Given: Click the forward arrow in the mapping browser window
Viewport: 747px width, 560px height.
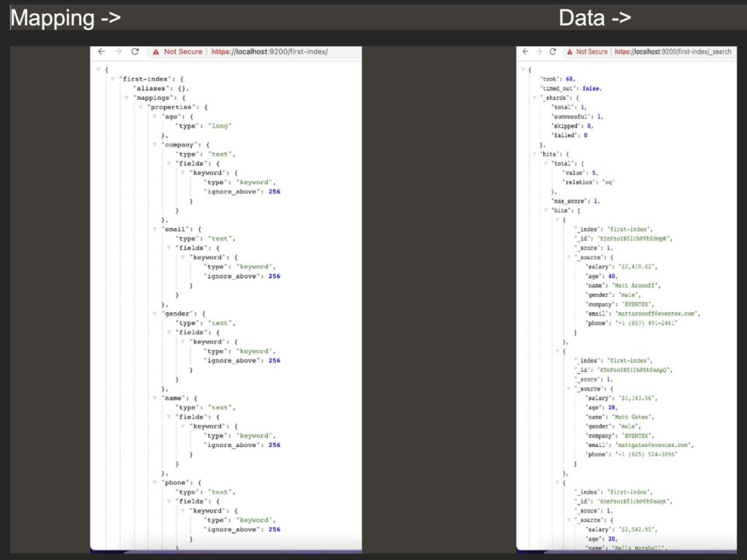Looking at the screenshot, I should pos(117,52).
